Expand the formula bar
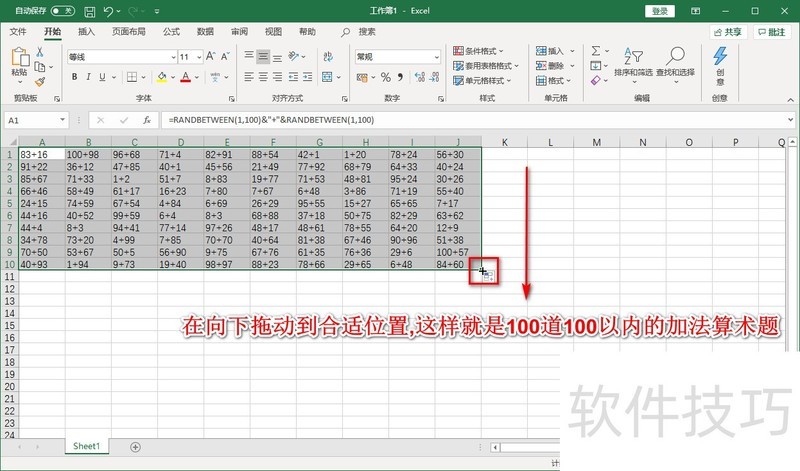800x471 pixels. coord(790,120)
